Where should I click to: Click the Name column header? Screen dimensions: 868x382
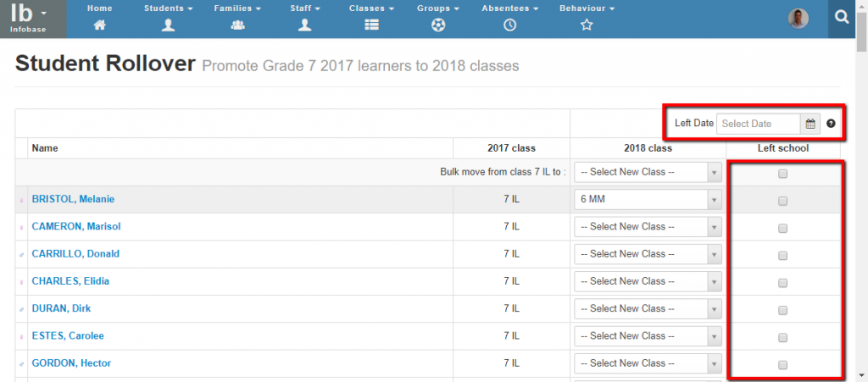pyautogui.click(x=45, y=148)
